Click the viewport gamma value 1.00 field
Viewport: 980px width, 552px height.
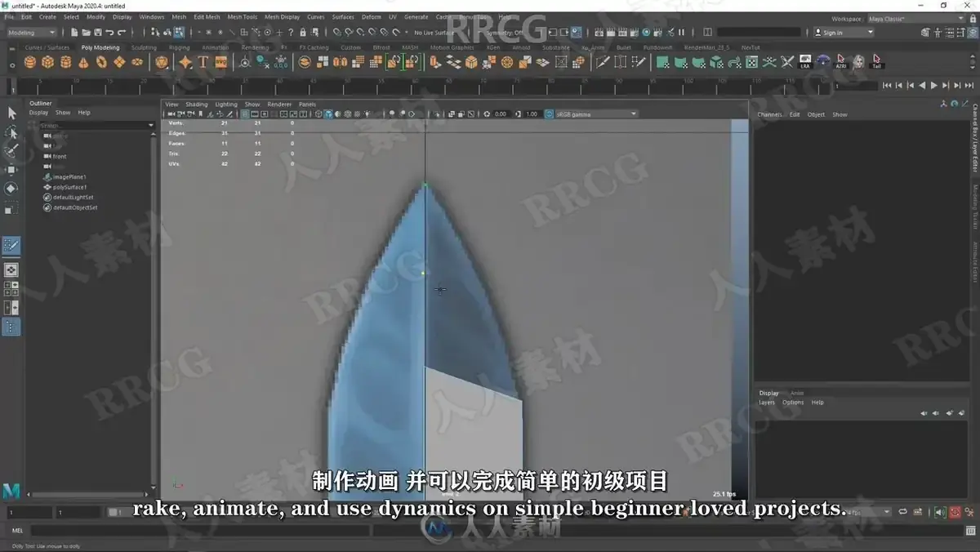532,114
